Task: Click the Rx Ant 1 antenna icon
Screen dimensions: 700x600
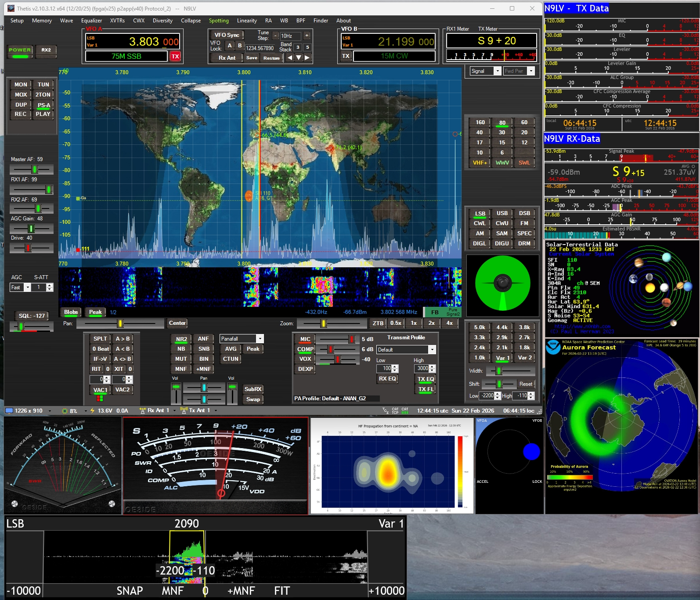Action: [x=142, y=410]
